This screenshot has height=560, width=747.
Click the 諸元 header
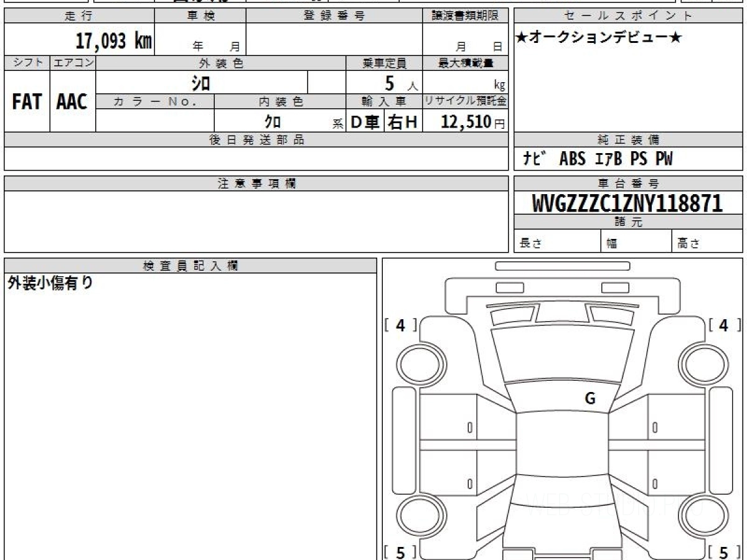pos(629,222)
